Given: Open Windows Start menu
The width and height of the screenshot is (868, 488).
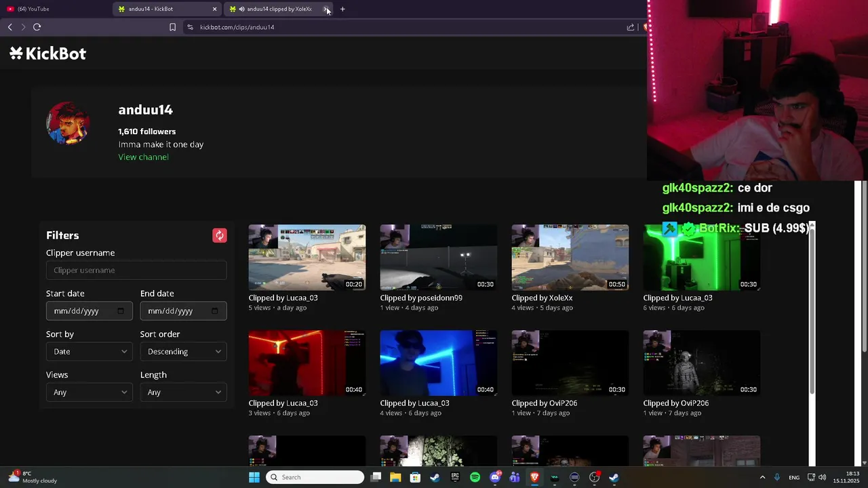Looking at the screenshot, I should pyautogui.click(x=254, y=477).
